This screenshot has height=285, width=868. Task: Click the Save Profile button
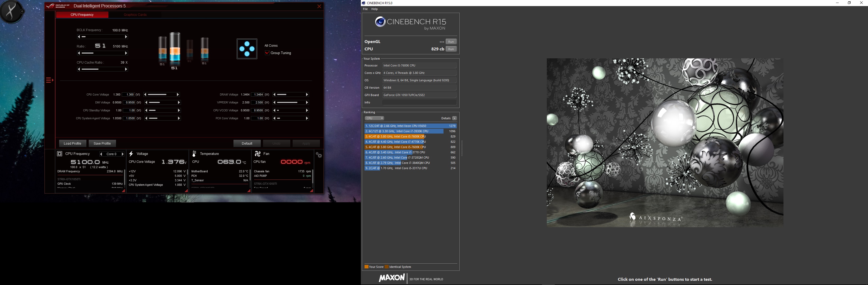point(102,143)
